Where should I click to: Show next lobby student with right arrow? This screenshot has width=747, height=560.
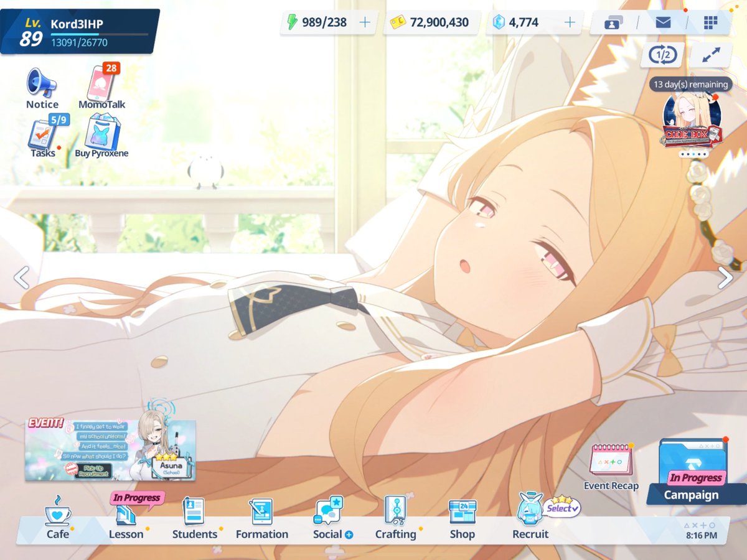coord(725,278)
